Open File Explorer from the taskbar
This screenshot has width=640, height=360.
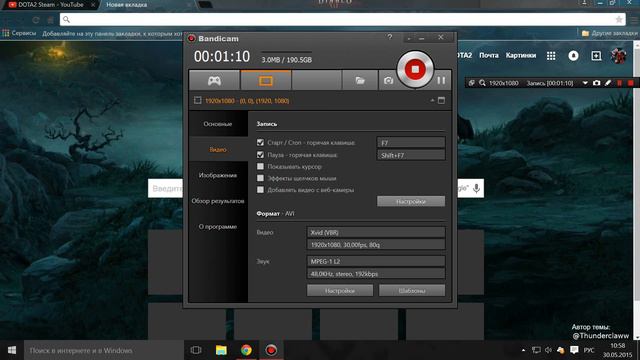click(221, 350)
